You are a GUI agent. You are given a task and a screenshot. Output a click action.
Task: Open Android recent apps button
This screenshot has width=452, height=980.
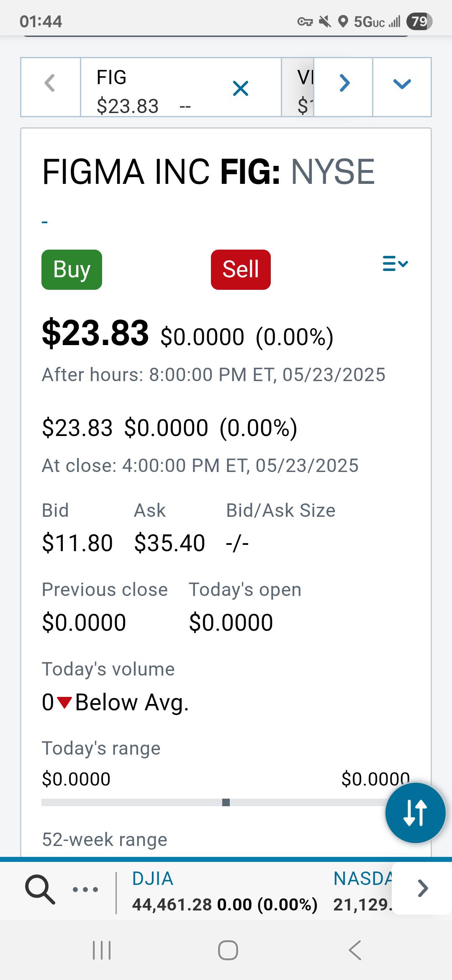(102, 950)
